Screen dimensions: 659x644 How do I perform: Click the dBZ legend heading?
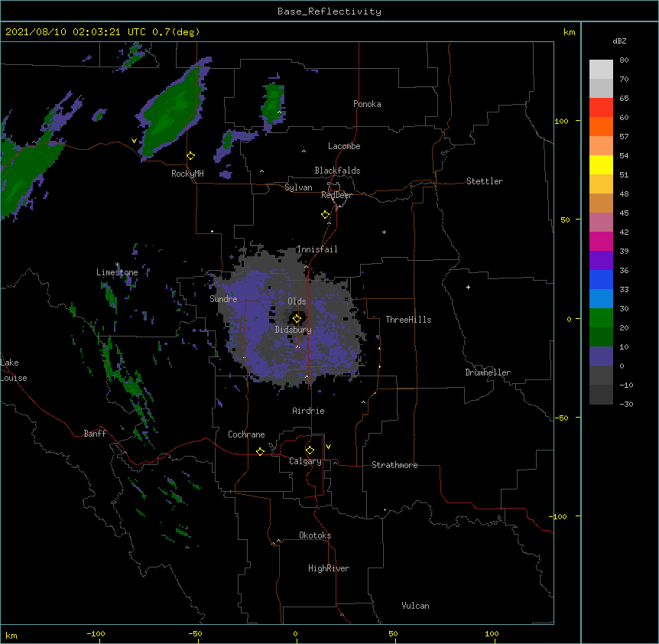coord(619,41)
